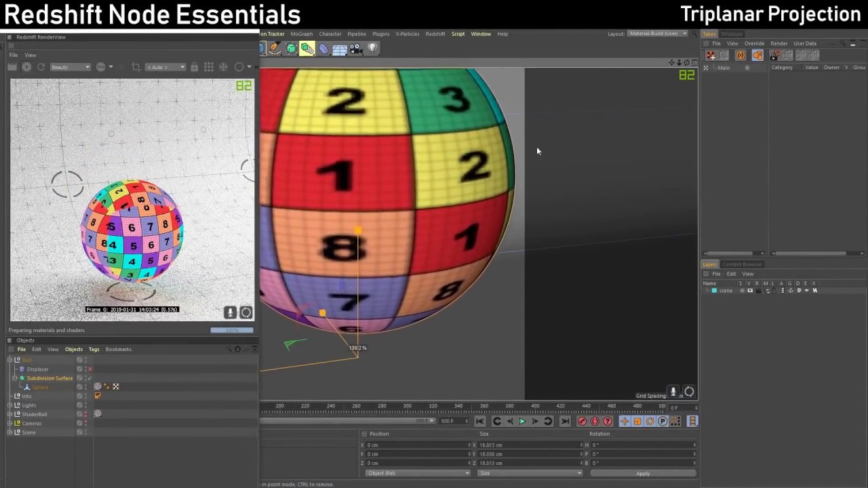
Task: Expand the Cameras group in Objects
Action: 10,423
